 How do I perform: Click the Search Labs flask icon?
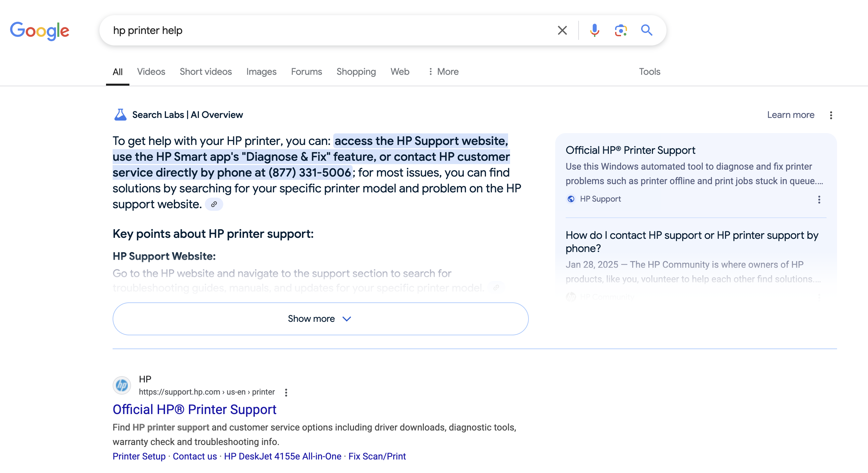point(120,115)
